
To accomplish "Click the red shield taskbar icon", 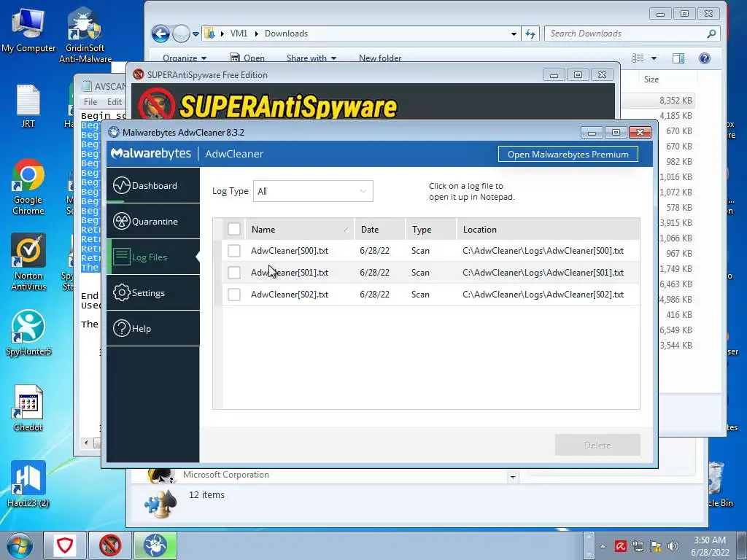I will pos(65,545).
